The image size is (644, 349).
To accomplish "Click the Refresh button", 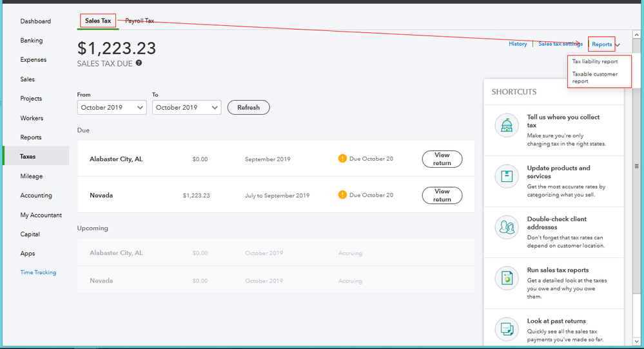I will click(x=248, y=107).
